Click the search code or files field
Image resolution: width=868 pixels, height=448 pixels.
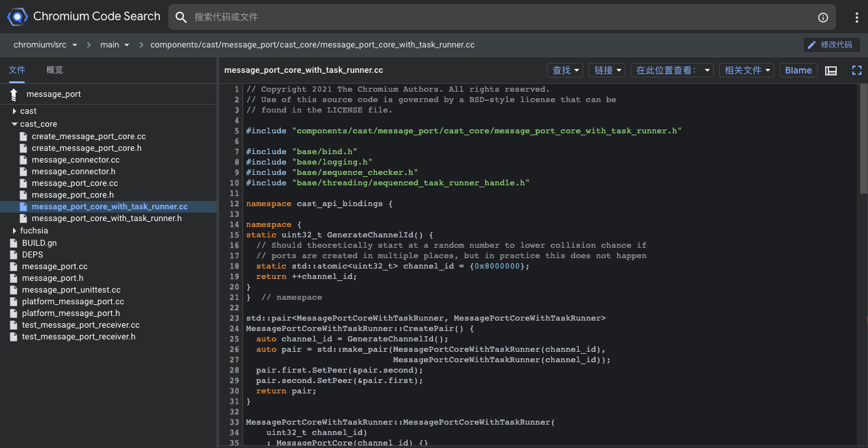coord(501,17)
